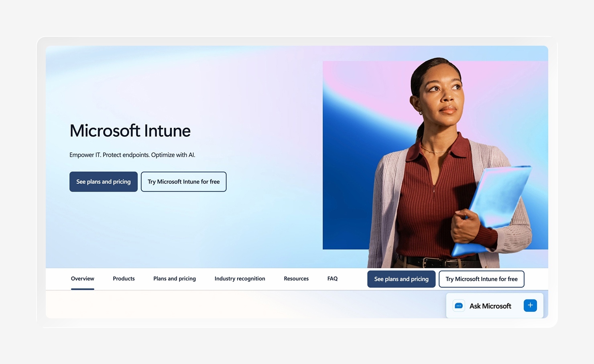Open the Resources tab

point(296,279)
